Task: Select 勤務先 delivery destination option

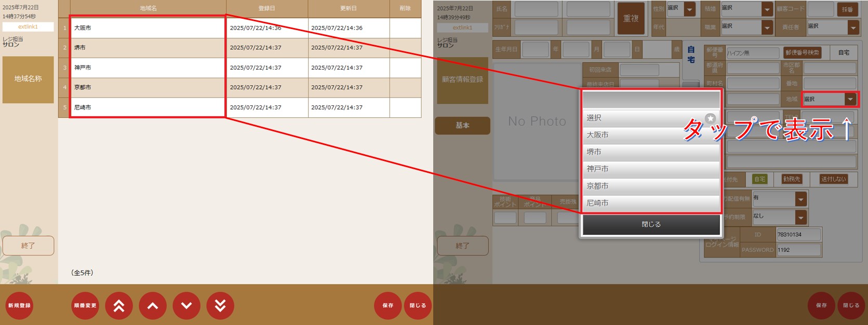Action: tap(792, 179)
